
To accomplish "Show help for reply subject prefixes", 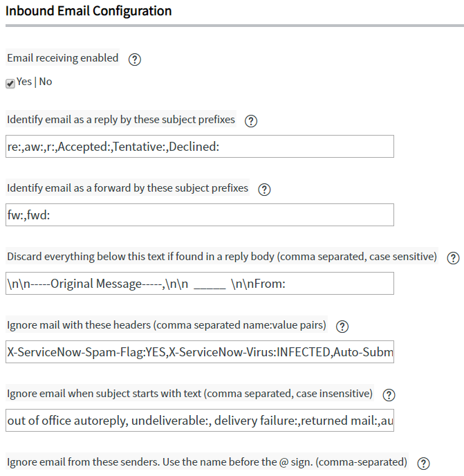I will click(251, 121).
